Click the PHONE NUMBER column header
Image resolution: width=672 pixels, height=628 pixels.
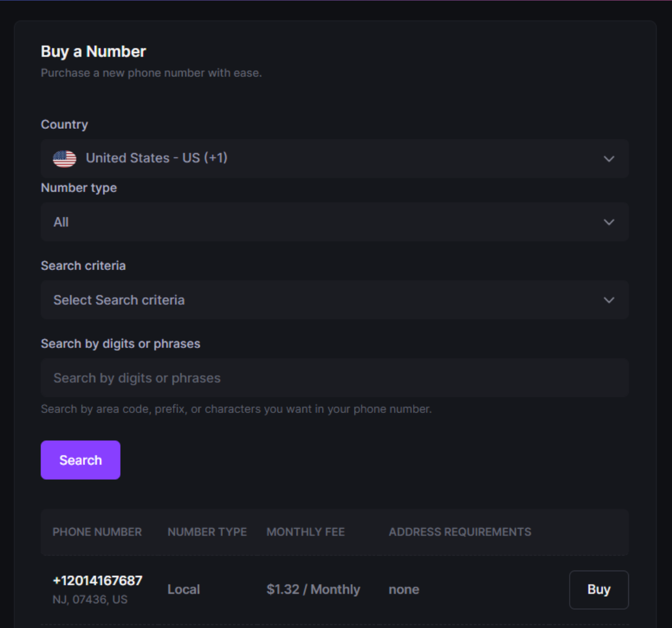coord(97,532)
